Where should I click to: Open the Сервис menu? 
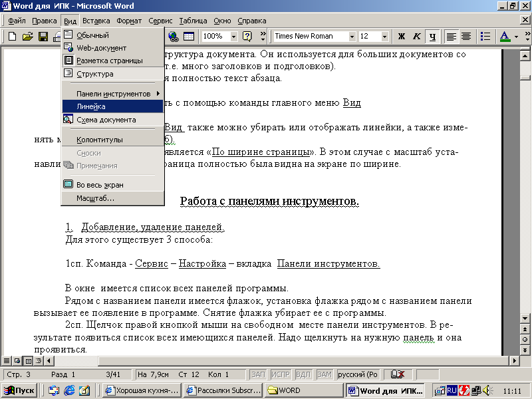(x=160, y=21)
